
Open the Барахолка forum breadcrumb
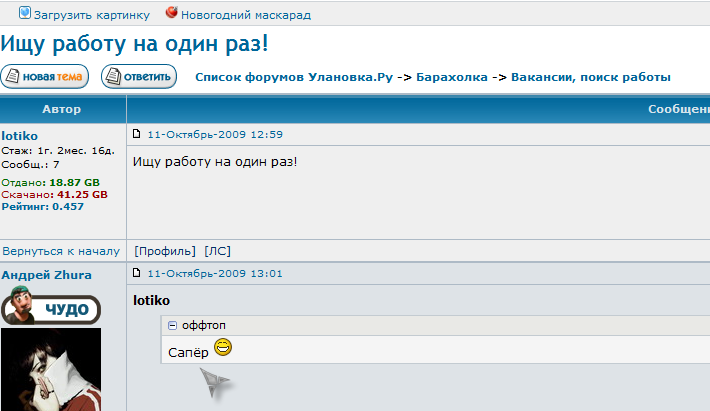tap(451, 77)
